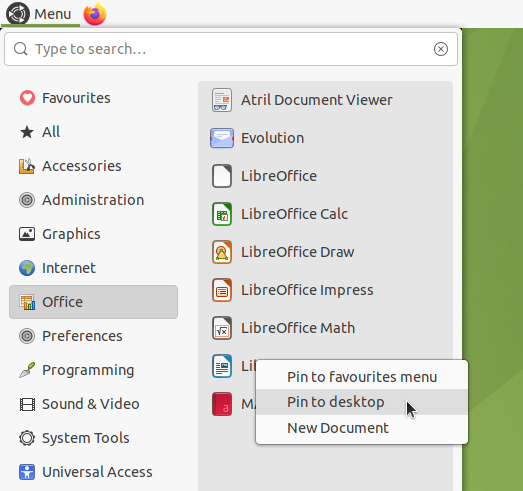The height and width of the screenshot is (491, 523).
Task: Click the red dictionary app icon
Action: point(222,404)
